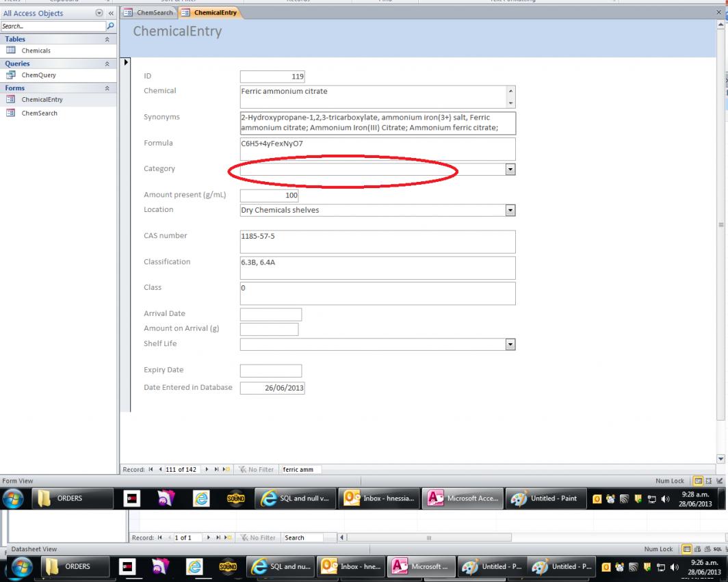This screenshot has height=582, width=728.
Task: Click the empty Arrival Date field
Action: click(x=271, y=314)
